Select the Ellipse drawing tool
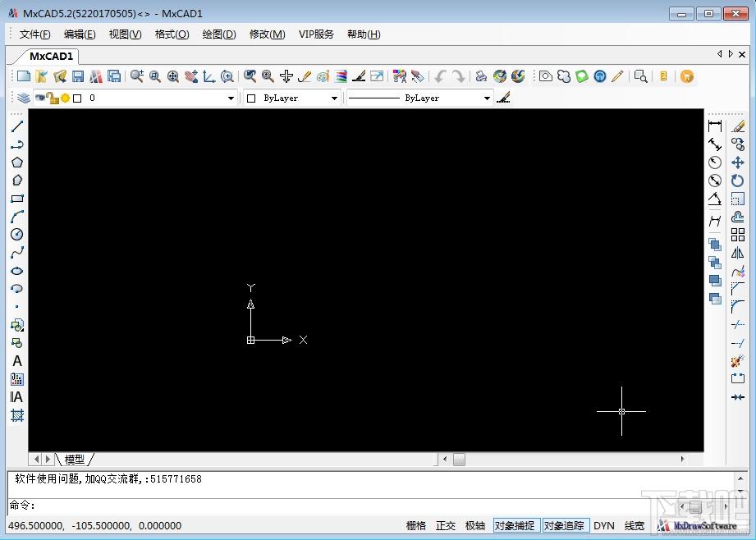The width and height of the screenshot is (756, 540). point(17,271)
